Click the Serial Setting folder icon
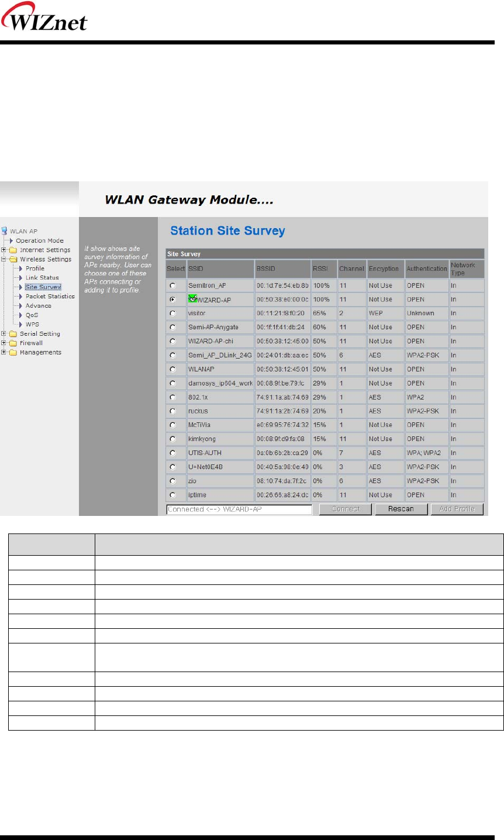 [13, 333]
